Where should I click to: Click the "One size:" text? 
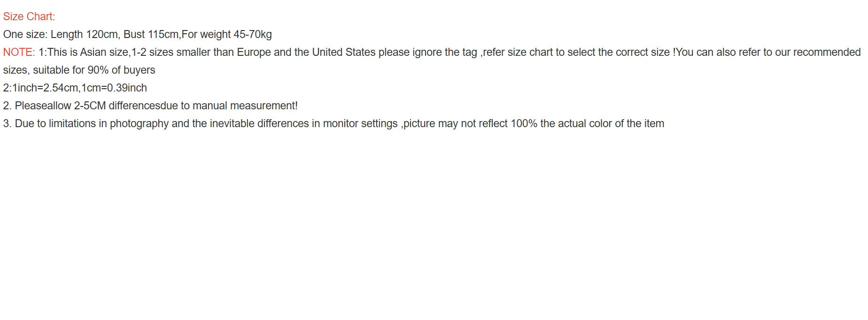pyautogui.click(x=25, y=34)
